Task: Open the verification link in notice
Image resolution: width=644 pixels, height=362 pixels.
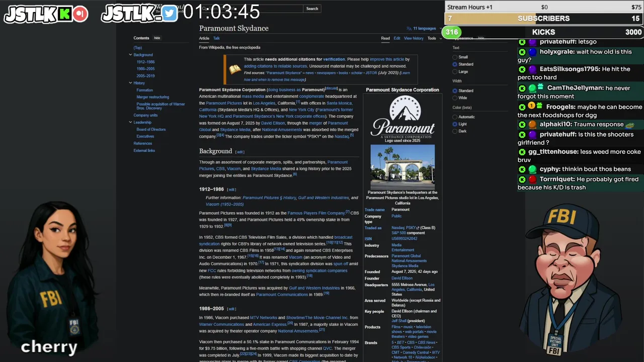Action: [334, 59]
